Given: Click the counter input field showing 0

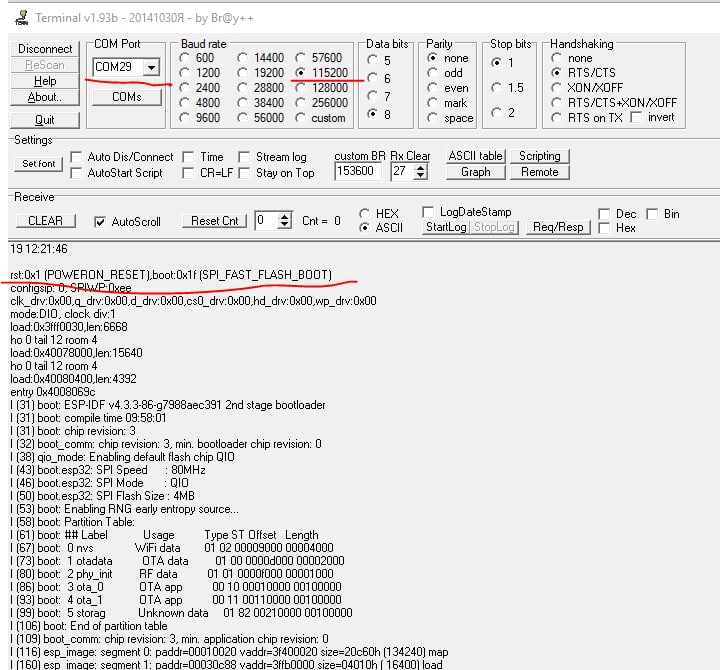Looking at the screenshot, I should [x=266, y=220].
